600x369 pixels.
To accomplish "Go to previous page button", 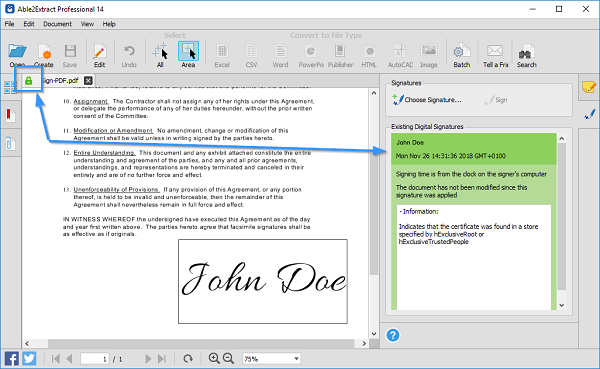I will [x=69, y=359].
